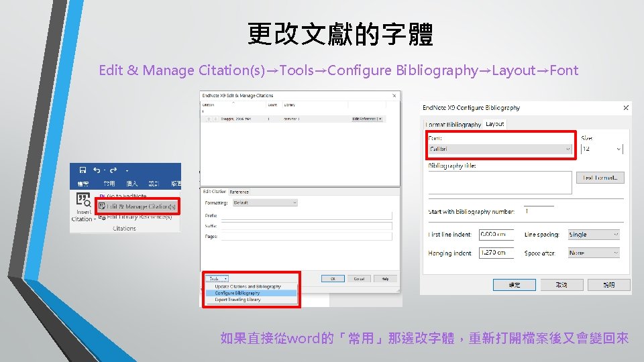Image resolution: width=644 pixels, height=362 pixels.
Task: Click the Insert Citation quotation-mark icon
Action: [x=83, y=200]
